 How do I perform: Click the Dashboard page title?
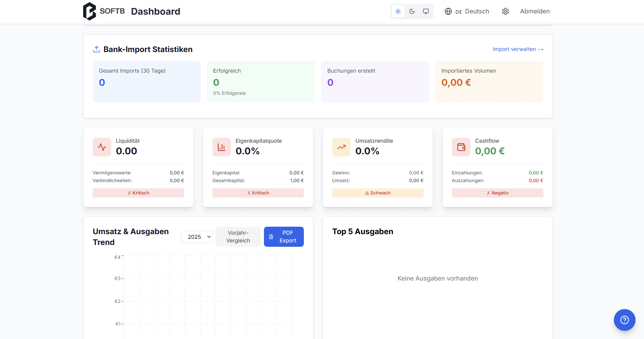coord(156,11)
